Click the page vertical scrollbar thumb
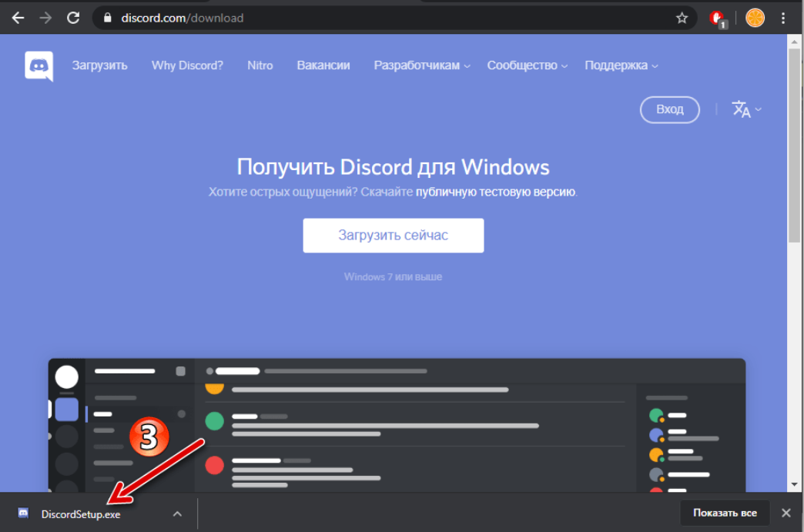This screenshot has height=532, width=804. (x=794, y=146)
